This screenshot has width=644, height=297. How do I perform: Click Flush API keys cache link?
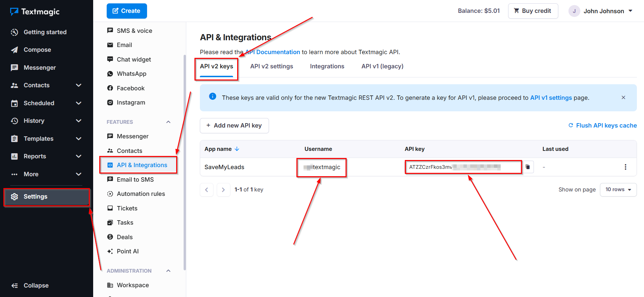click(602, 125)
